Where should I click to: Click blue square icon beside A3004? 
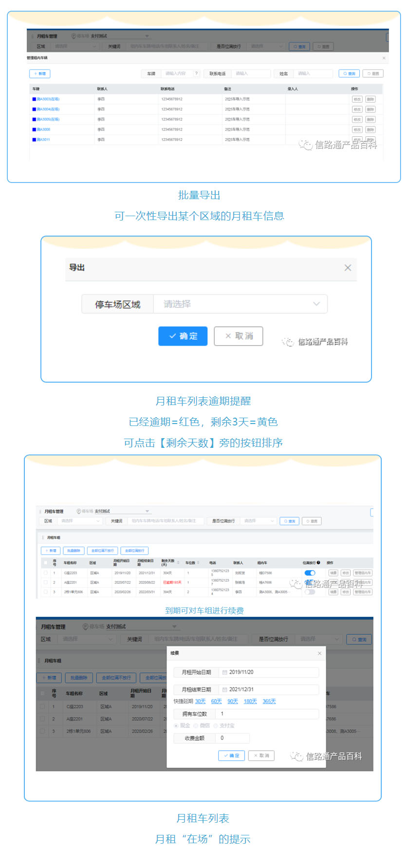coord(34,109)
